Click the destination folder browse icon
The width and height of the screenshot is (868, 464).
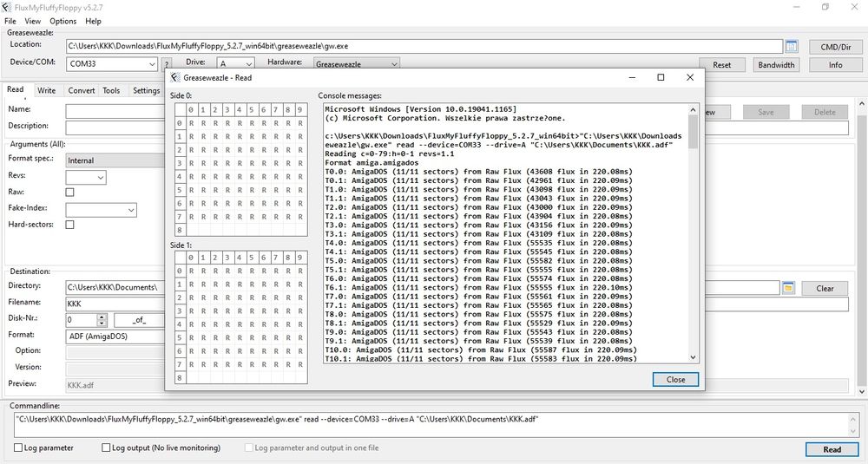pyautogui.click(x=788, y=288)
